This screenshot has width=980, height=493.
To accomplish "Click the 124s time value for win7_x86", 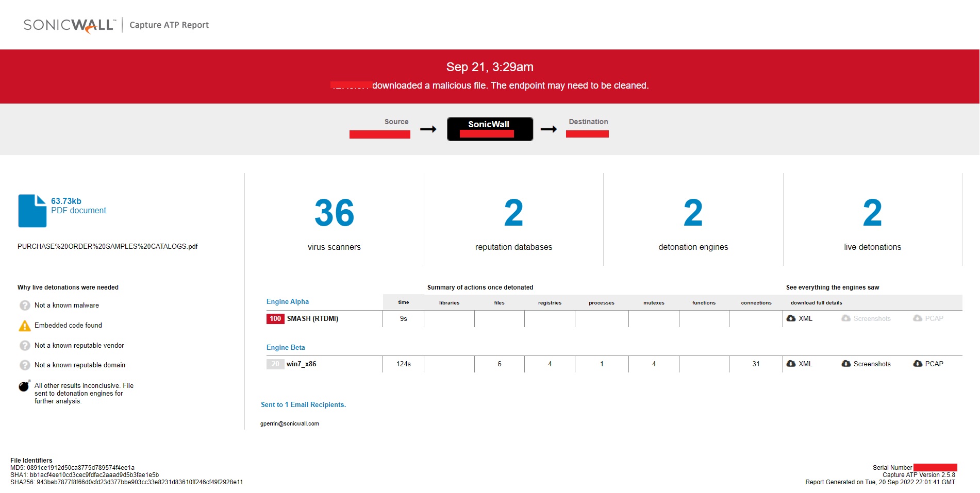I will pyautogui.click(x=404, y=364).
